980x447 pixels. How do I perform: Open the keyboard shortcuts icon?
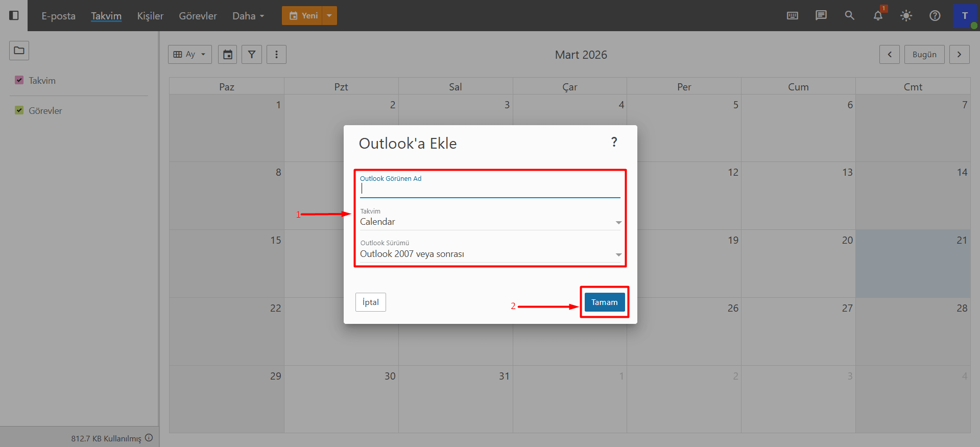(x=792, y=15)
